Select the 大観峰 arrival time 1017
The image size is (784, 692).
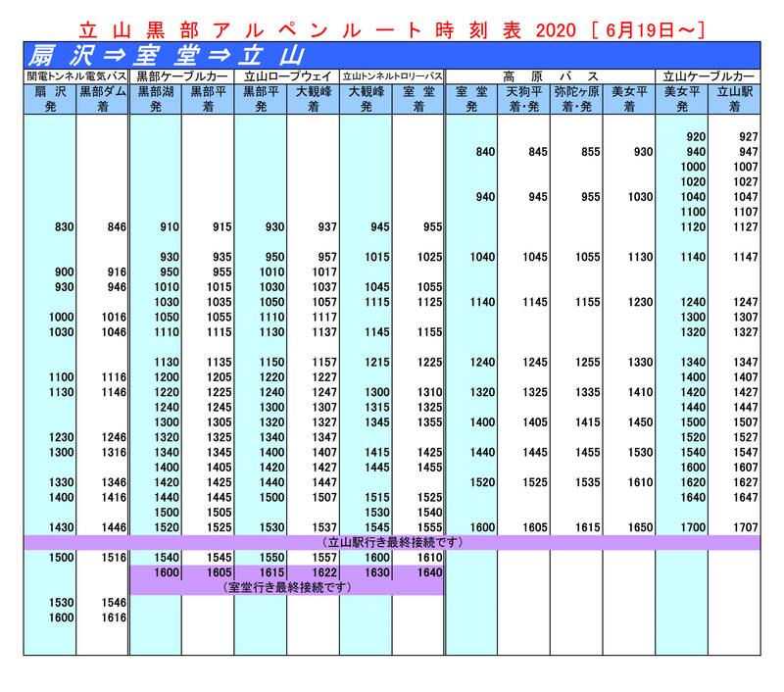324,272
